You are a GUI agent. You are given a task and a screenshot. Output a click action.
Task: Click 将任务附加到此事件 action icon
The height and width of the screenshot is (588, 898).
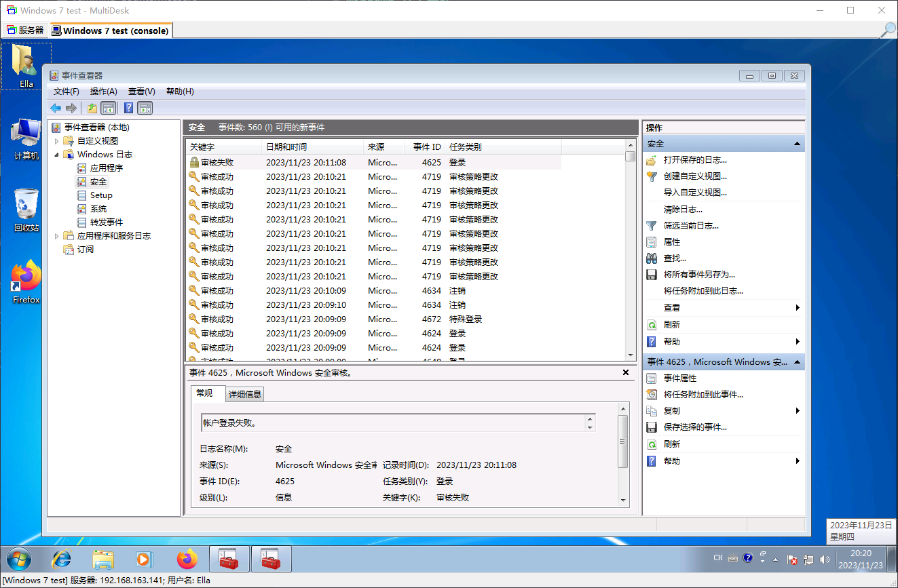tap(652, 395)
